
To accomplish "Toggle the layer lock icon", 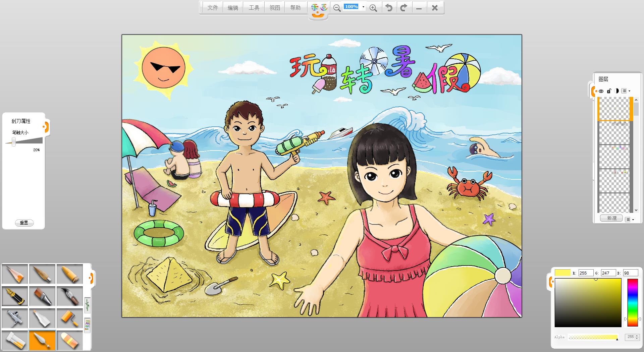I will point(609,91).
